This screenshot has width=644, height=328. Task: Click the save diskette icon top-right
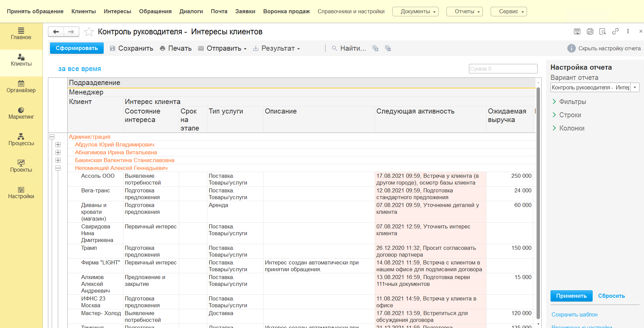(577, 32)
